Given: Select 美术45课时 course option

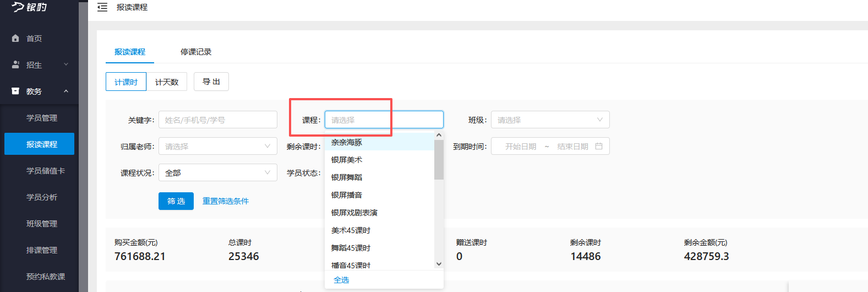Looking at the screenshot, I should (x=379, y=230).
